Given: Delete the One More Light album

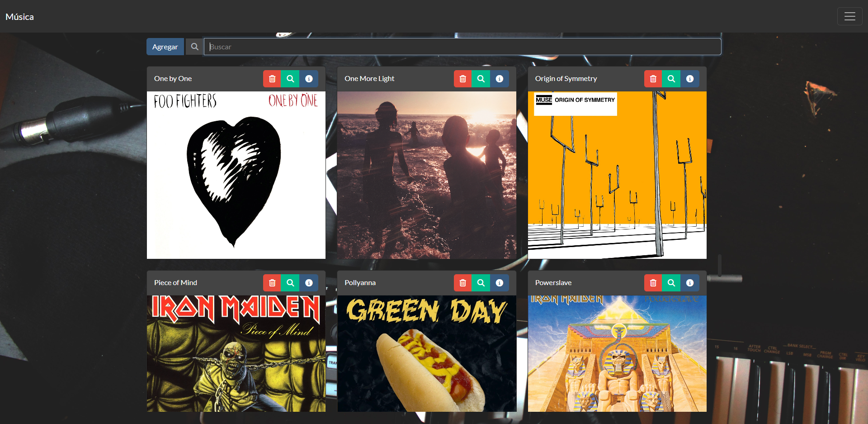Looking at the screenshot, I should click(462, 79).
